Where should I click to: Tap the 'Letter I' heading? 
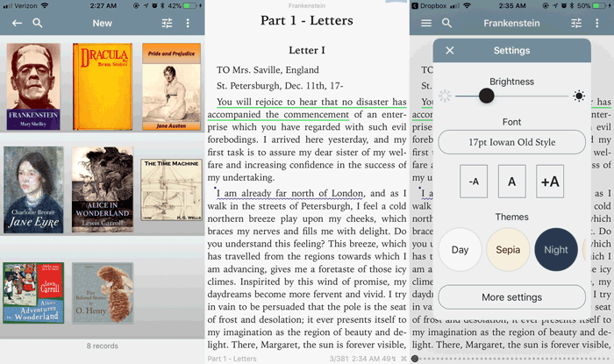point(307,50)
